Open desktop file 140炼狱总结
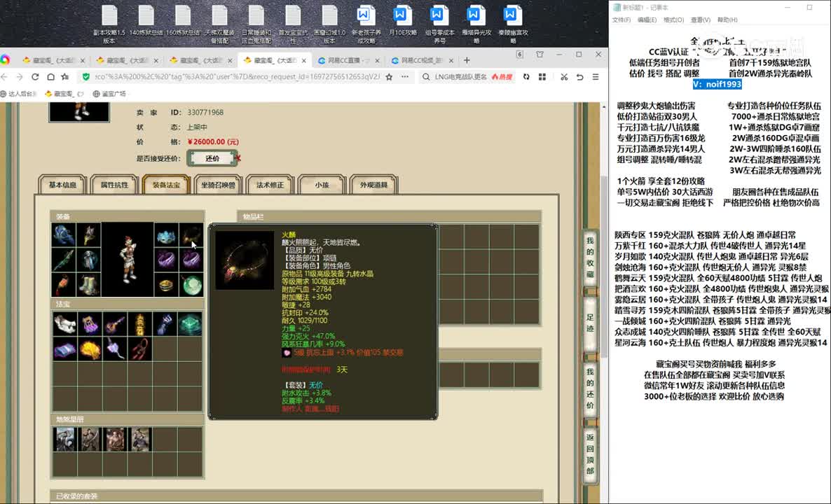 tap(146, 21)
